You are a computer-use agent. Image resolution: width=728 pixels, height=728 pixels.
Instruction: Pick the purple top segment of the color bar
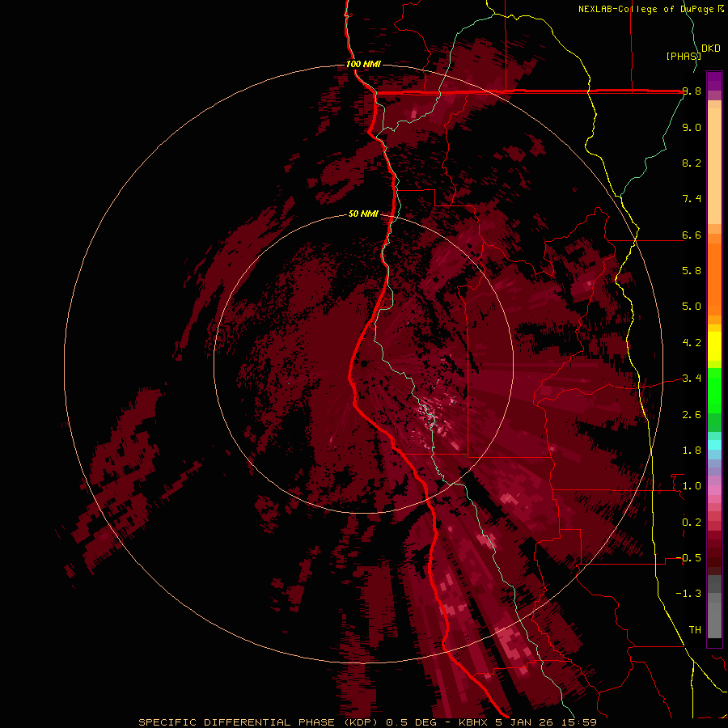click(714, 81)
